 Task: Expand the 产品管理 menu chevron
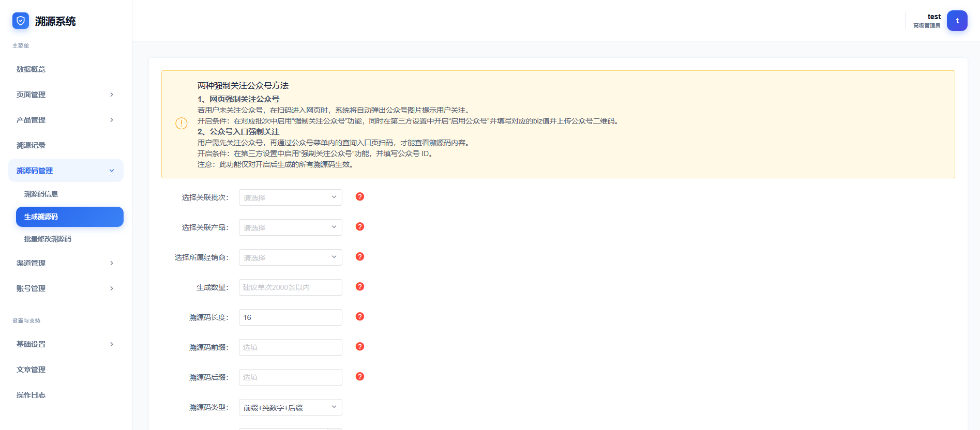click(x=112, y=120)
